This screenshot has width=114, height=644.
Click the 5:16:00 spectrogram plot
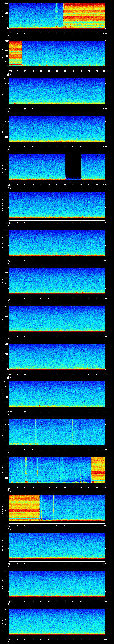[57, 91]
